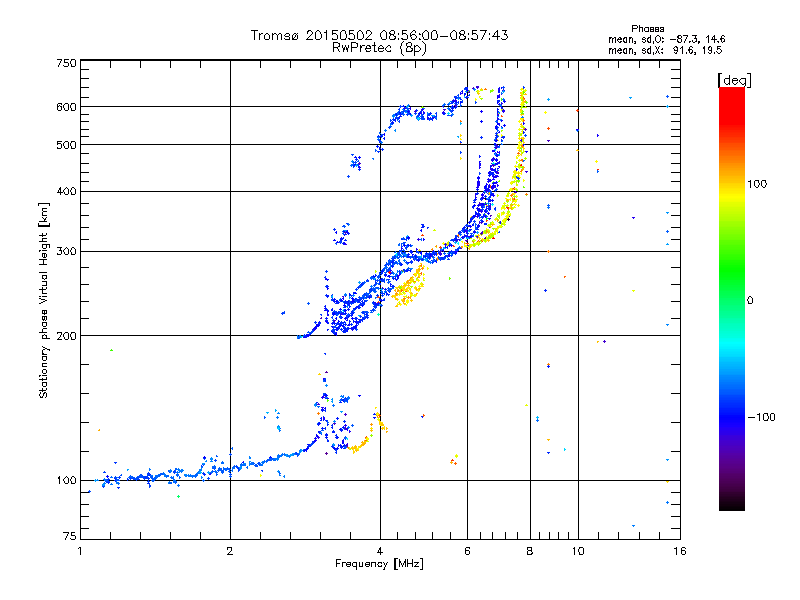
Task: Click the black bottom of the colorbar
Action: pyautogui.click(x=732, y=503)
